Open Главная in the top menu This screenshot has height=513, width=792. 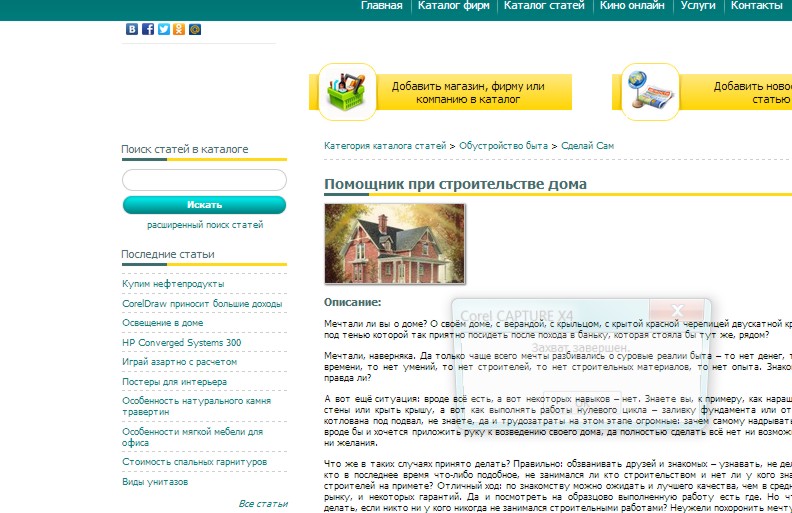click(x=382, y=6)
